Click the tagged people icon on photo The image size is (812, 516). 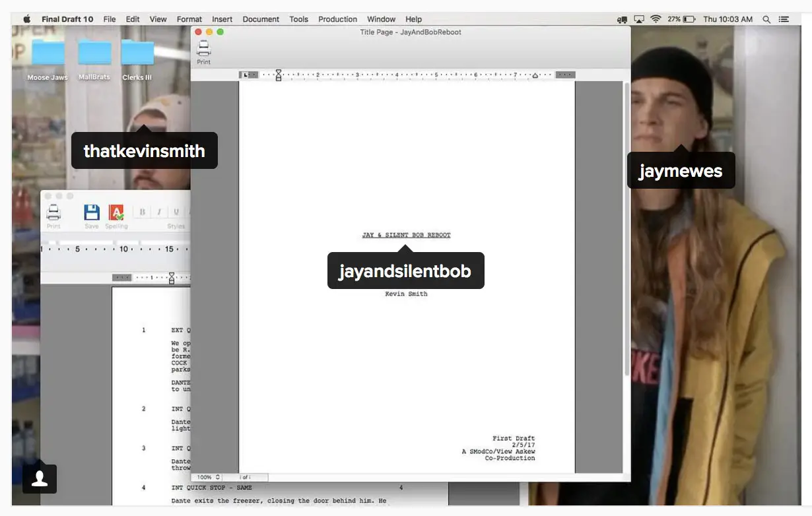click(x=40, y=478)
